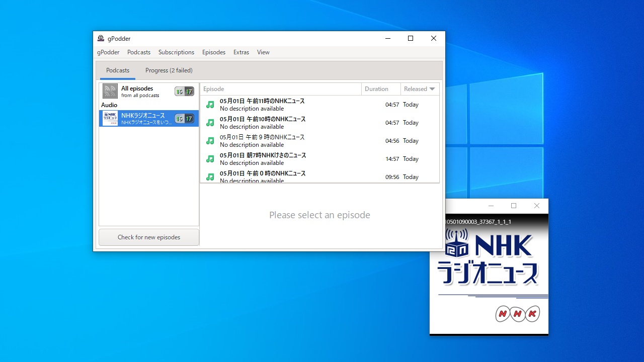Maximize the media player window

pyautogui.click(x=514, y=206)
